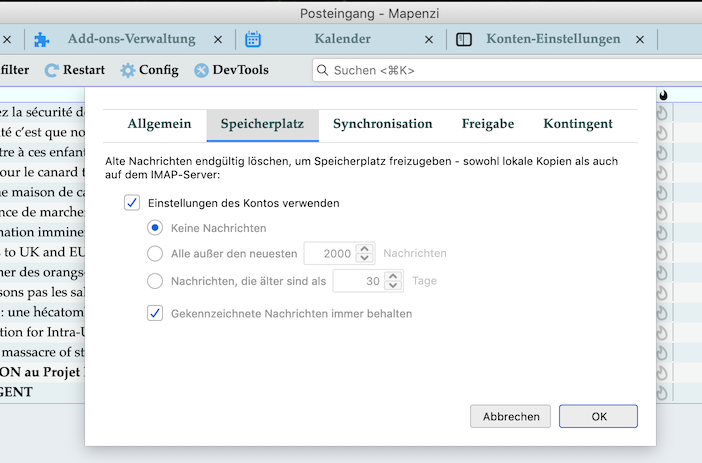Viewport: 702px width, 463px height.
Task: Close the Add-ons-Verwaltung tab
Action: coord(218,40)
